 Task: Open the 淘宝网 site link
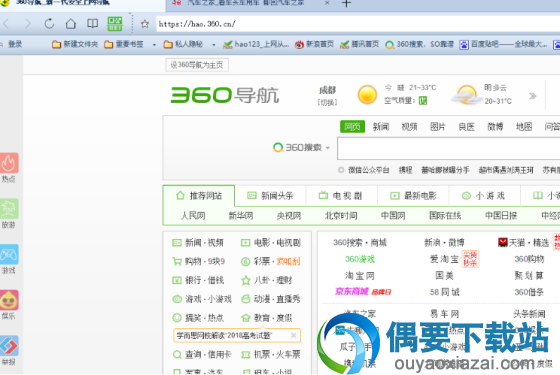click(359, 276)
